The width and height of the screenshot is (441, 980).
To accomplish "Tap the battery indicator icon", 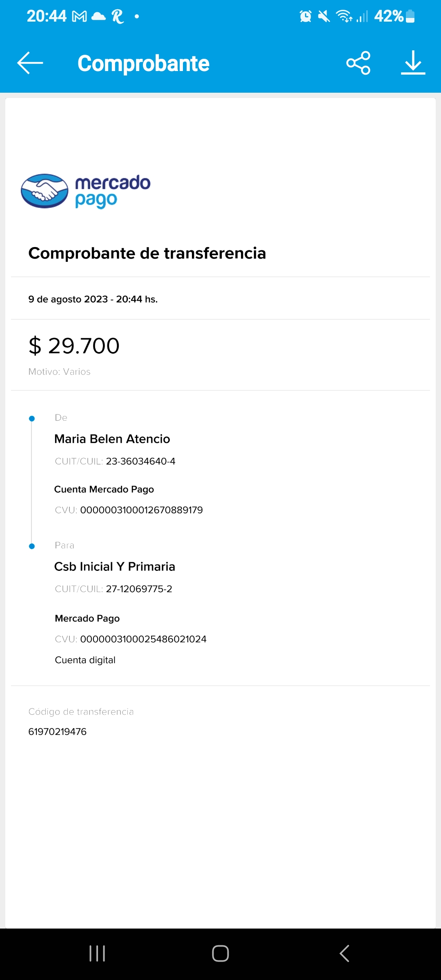I will pos(410,16).
